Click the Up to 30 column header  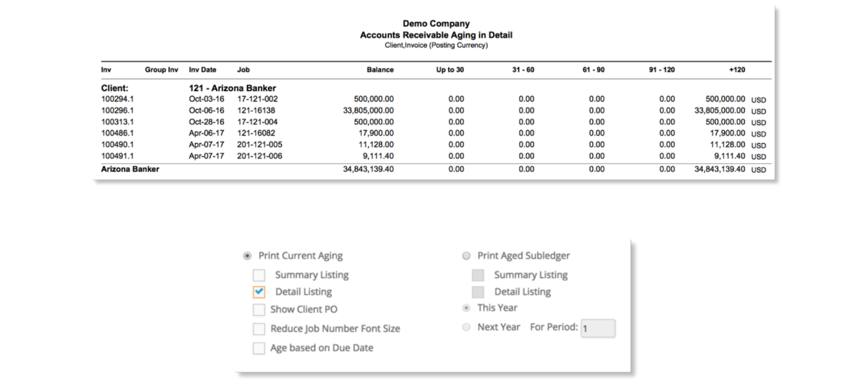coord(450,70)
